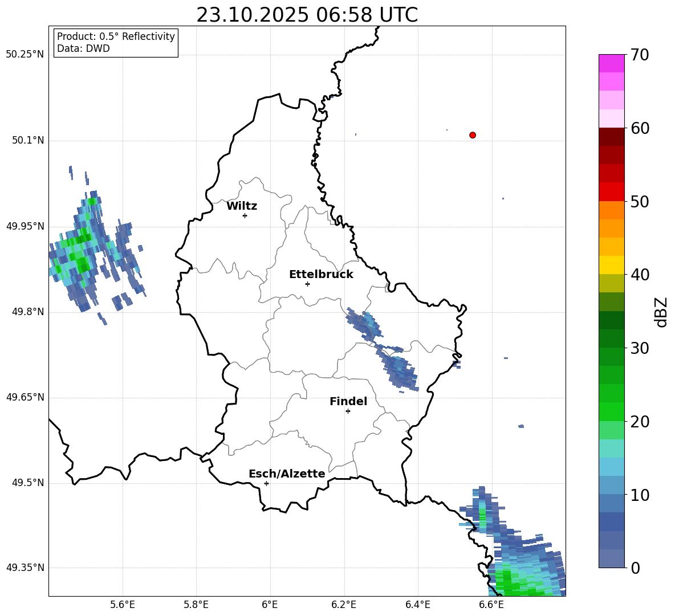Screen dimensions: 675x616
Task: Click the 6°E longitude label
Action: tap(270, 605)
